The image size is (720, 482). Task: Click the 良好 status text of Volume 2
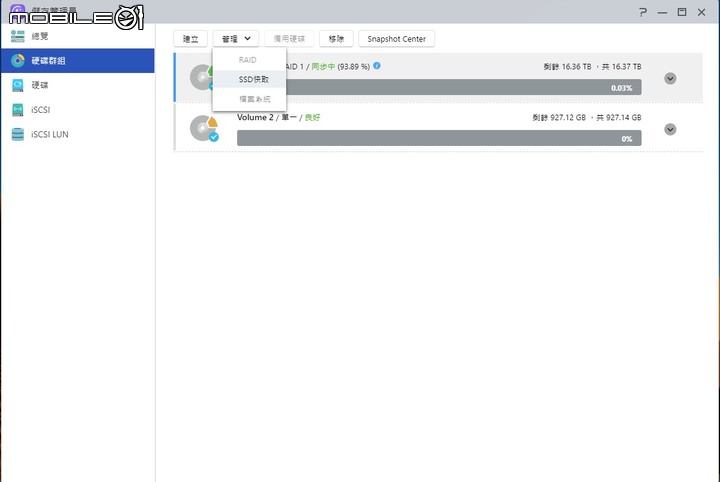coord(313,118)
